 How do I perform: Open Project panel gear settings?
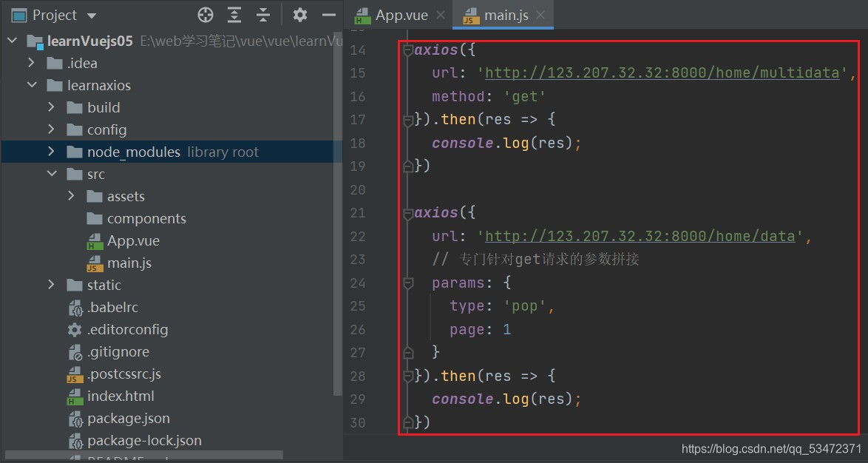(300, 15)
